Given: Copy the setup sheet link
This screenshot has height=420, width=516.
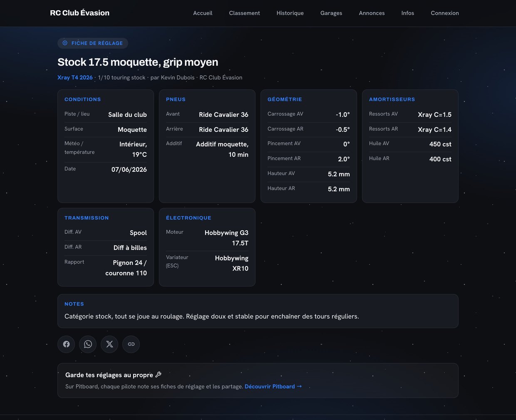Looking at the screenshot, I should tap(131, 344).
